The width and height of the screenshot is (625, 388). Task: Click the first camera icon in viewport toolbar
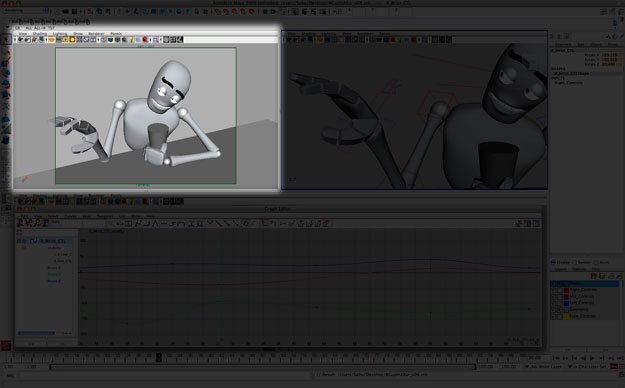point(20,39)
